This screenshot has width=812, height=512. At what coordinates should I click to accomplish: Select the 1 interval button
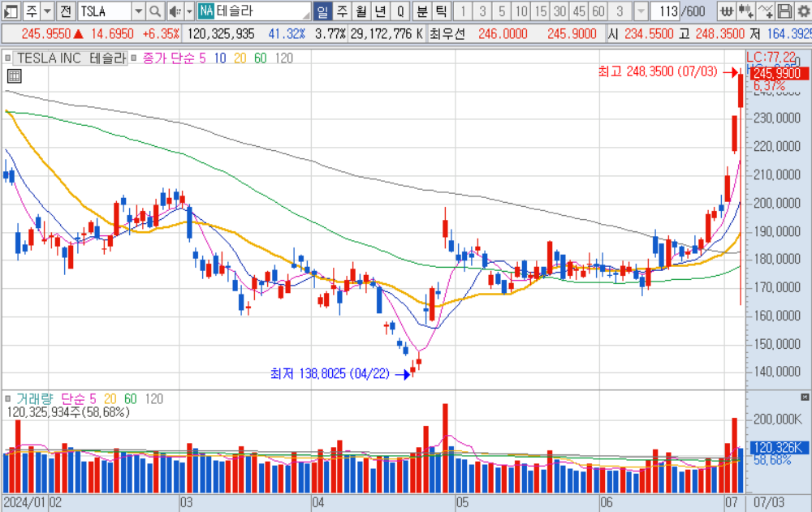pos(463,11)
